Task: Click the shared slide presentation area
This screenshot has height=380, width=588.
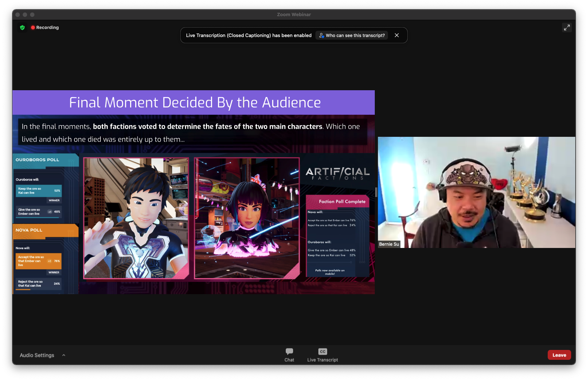Action: coord(193,192)
